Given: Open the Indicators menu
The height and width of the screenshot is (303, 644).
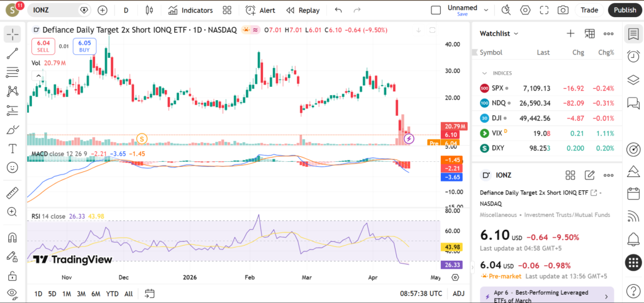Looking at the screenshot, I should point(191,10).
